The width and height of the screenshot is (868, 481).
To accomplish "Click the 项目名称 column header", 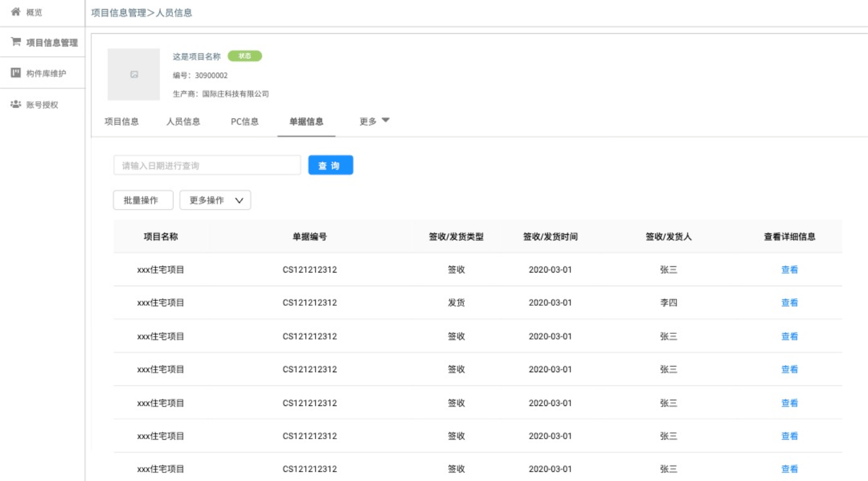I will (x=161, y=236).
